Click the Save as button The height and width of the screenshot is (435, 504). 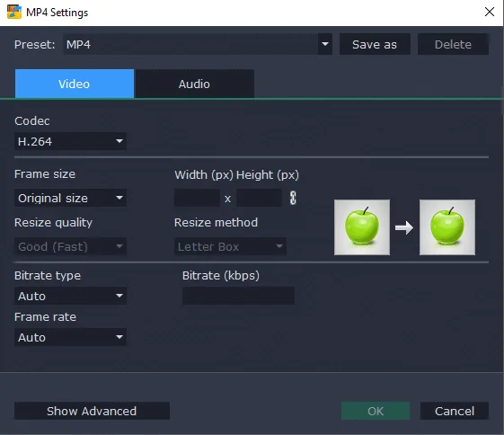tap(375, 44)
